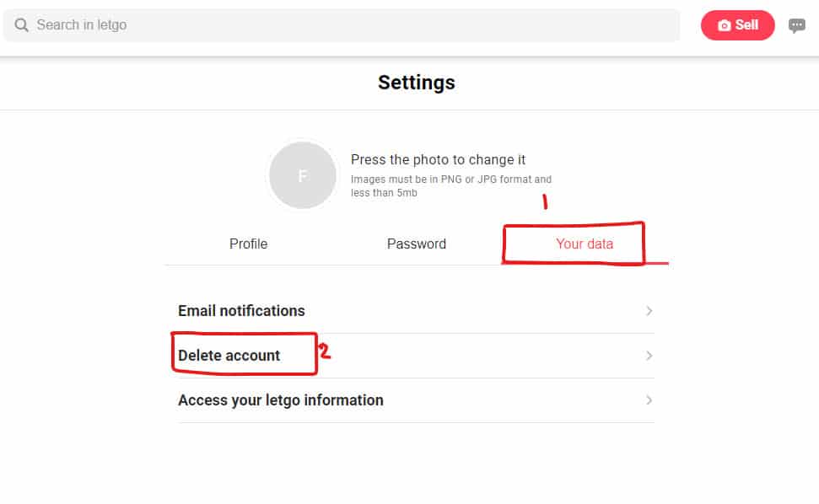Expand Email notifications using its chevron

649,311
